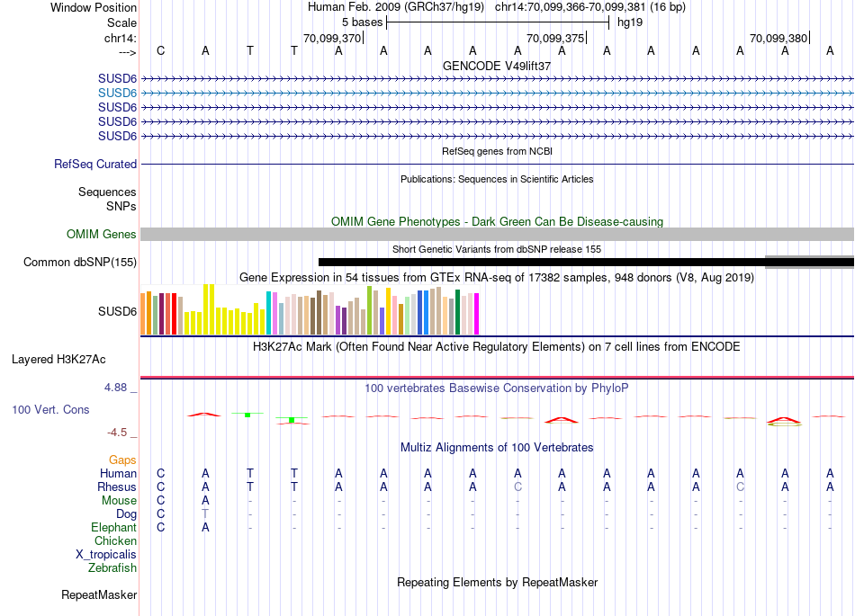
Task: Click the Zebrafish species label
Action: point(112,567)
